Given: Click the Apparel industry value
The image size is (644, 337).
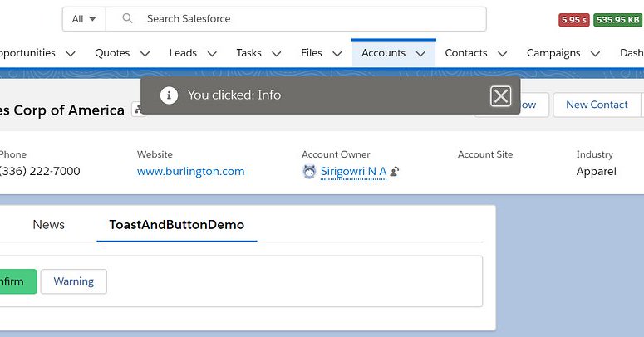Looking at the screenshot, I should [596, 172].
